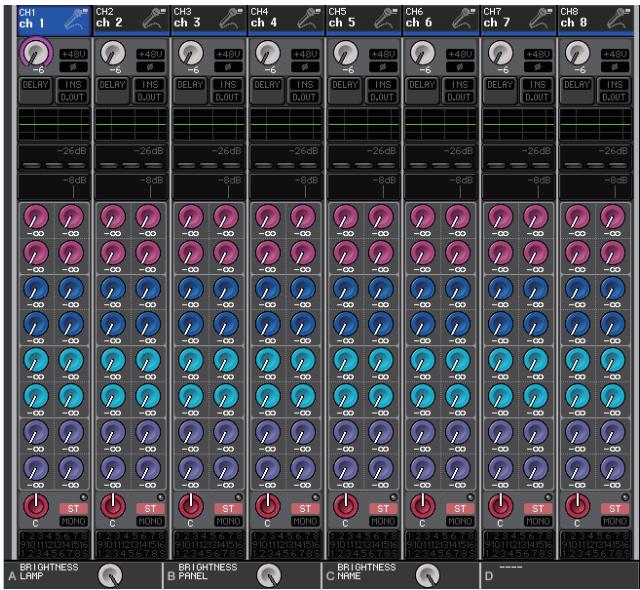Open ch 3 dynamics 2 showing -8dB
This screenshot has width=640, height=590.
click(x=209, y=187)
